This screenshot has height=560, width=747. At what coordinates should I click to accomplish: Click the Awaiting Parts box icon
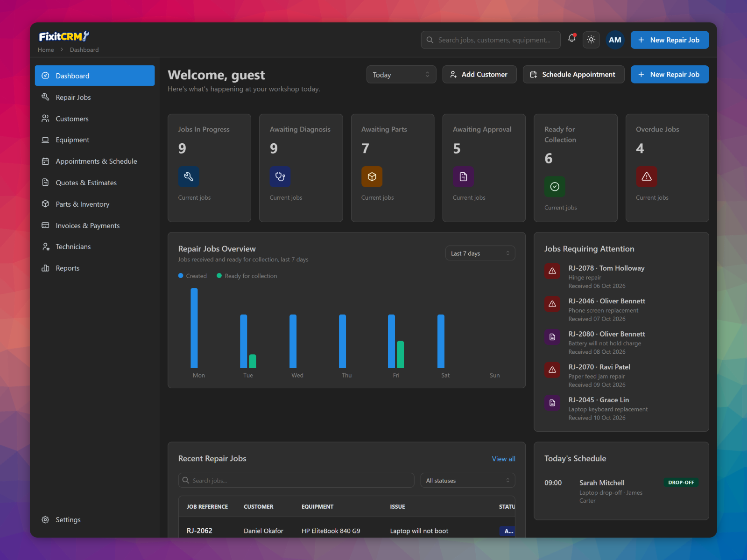tap(372, 176)
